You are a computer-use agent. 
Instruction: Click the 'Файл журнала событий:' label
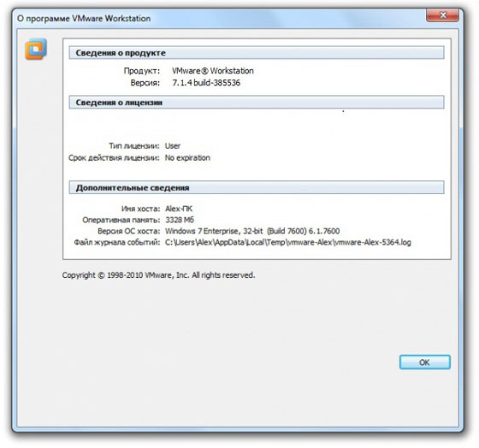(117, 243)
